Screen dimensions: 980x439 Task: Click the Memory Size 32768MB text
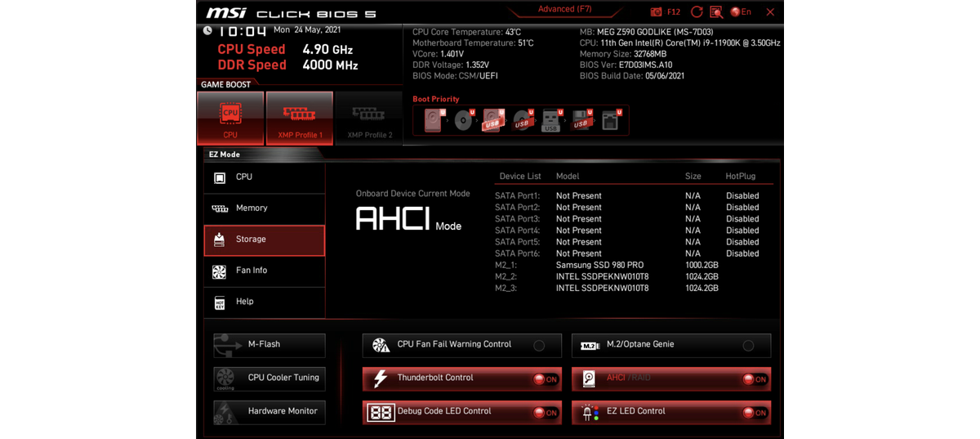coord(623,54)
